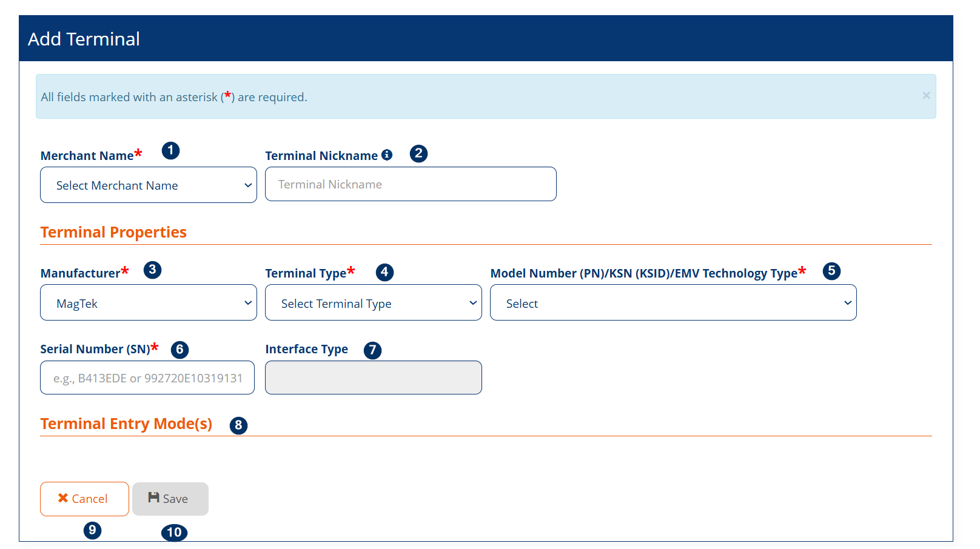Click numbered callout badge 1
The height and width of the screenshot is (549, 980).
pyautogui.click(x=170, y=150)
